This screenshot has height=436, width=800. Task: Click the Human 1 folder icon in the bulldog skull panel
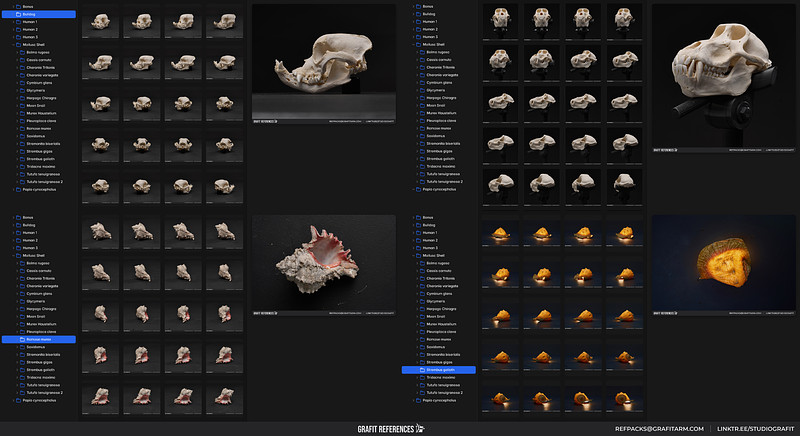click(x=18, y=22)
